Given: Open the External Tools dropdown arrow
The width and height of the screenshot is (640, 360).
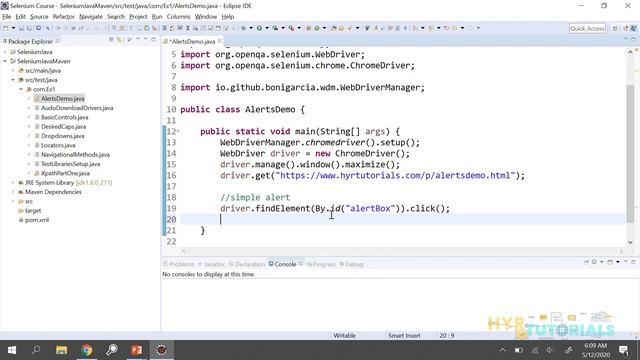Looking at the screenshot, I should [299, 28].
